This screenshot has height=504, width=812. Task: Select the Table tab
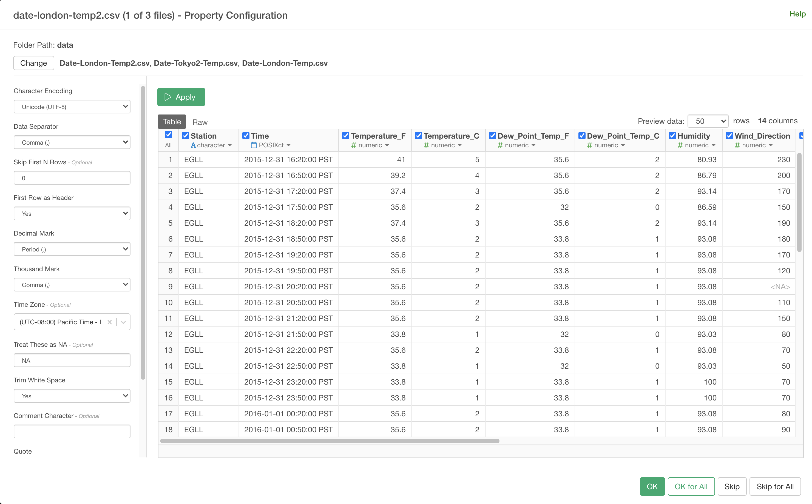(172, 122)
